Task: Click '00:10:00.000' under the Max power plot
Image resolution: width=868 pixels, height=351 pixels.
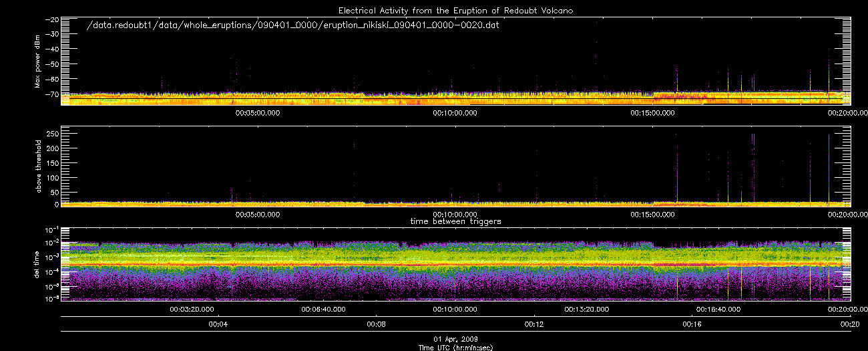Action: (x=455, y=113)
